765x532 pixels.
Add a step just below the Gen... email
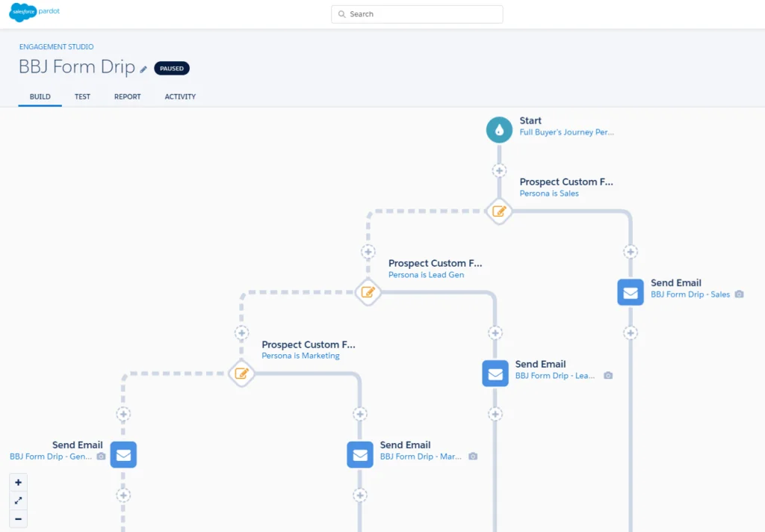tap(123, 495)
